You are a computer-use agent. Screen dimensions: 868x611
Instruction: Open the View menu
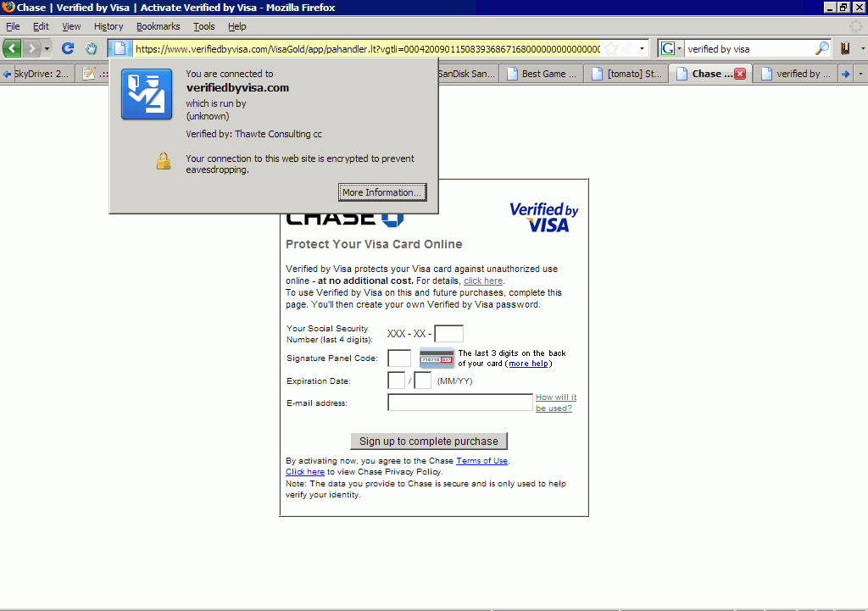pos(71,26)
